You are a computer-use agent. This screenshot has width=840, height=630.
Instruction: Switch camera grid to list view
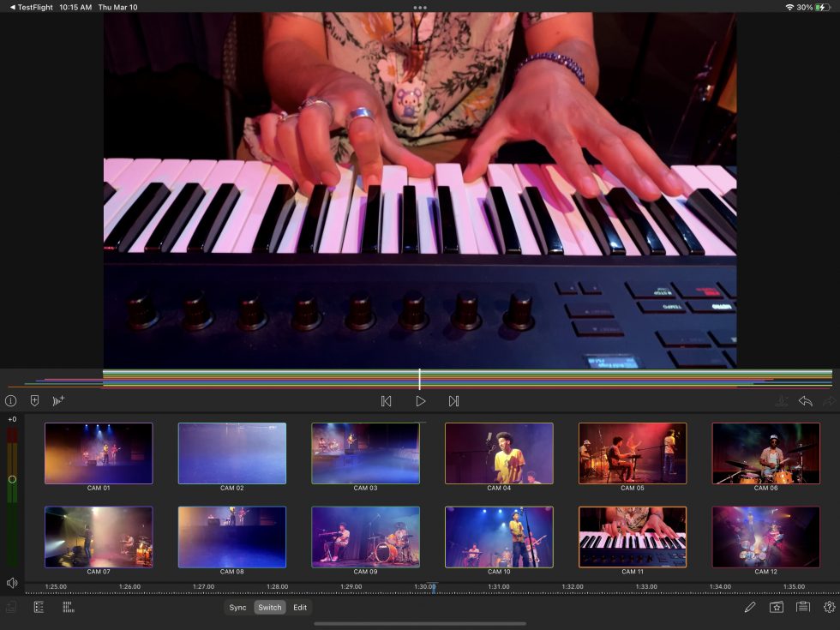coord(39,607)
